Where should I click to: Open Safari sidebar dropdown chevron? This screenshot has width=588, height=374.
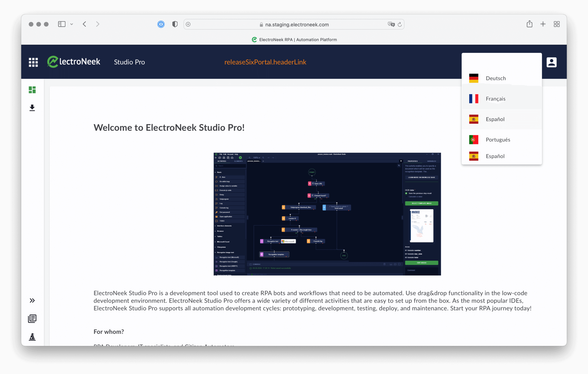pos(72,24)
